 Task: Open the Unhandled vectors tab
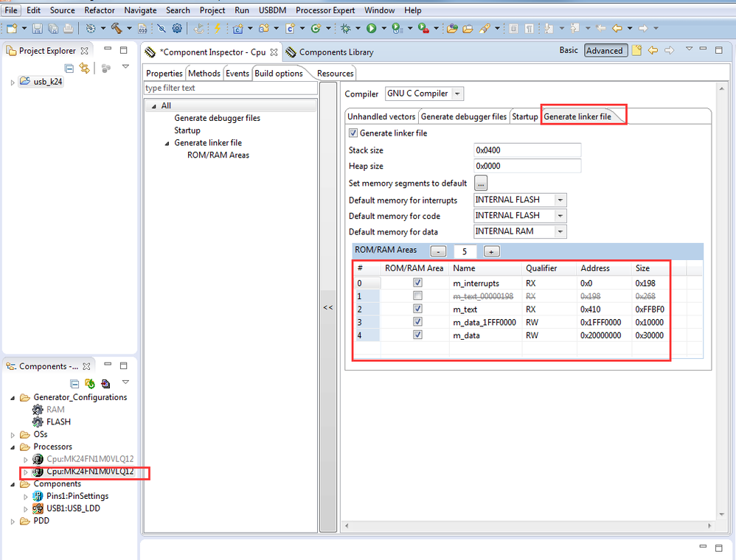[381, 116]
